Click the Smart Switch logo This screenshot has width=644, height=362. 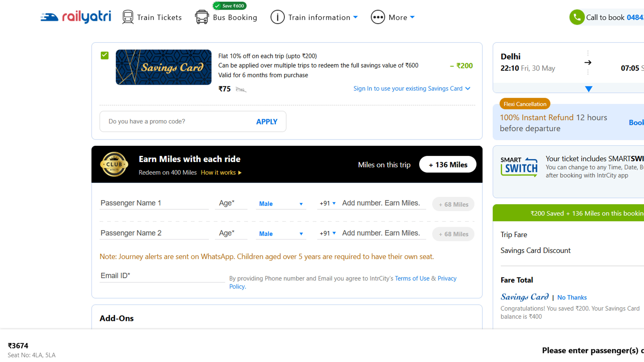click(519, 167)
